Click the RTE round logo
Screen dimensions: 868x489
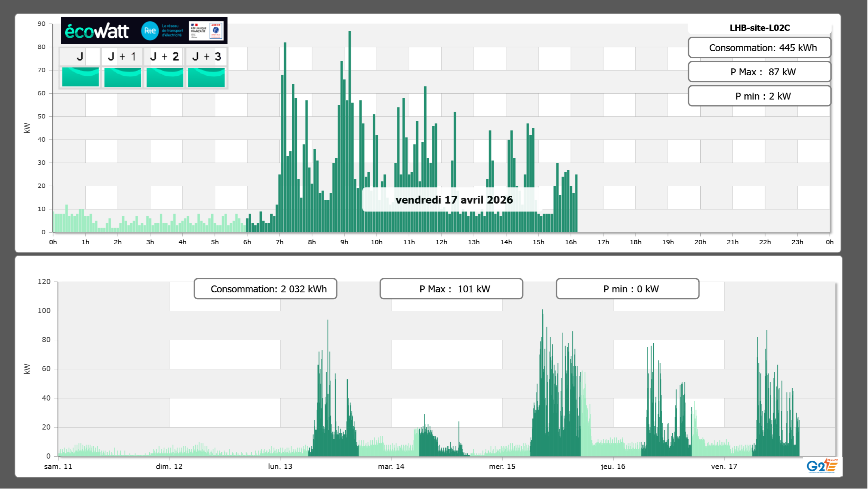tap(150, 31)
